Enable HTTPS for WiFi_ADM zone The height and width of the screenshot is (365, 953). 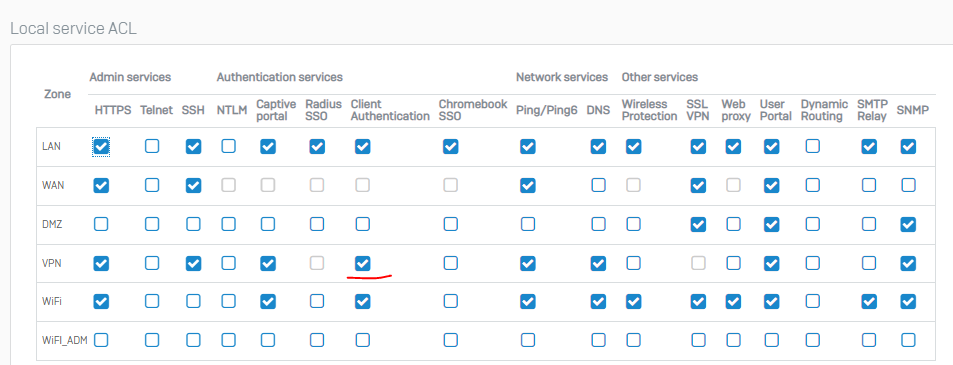[x=101, y=340]
